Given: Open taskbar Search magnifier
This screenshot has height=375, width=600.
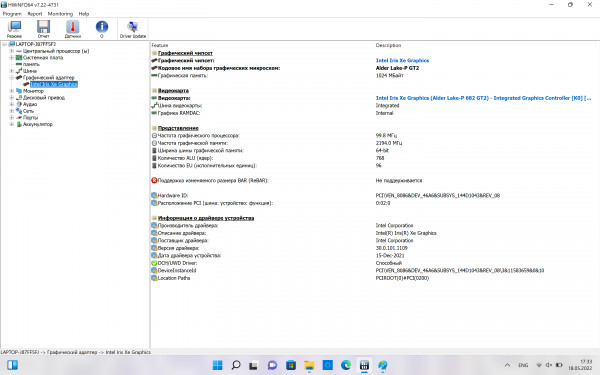Looking at the screenshot, I should click(236, 365).
